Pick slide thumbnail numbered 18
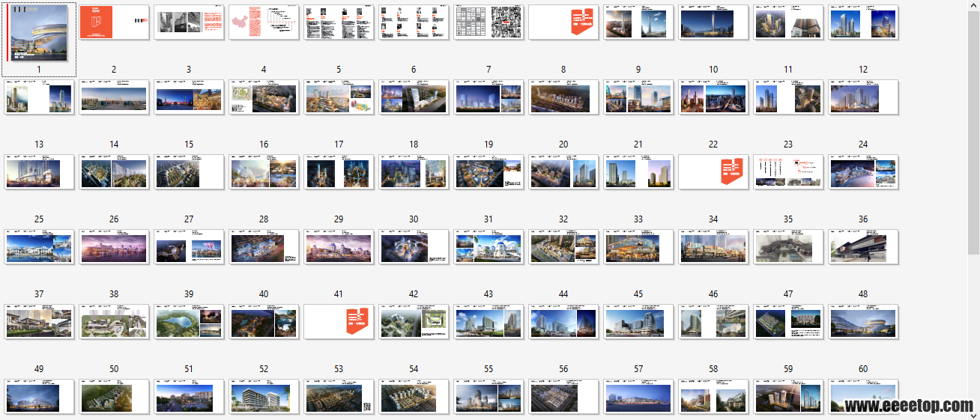980x420 pixels. click(x=414, y=97)
